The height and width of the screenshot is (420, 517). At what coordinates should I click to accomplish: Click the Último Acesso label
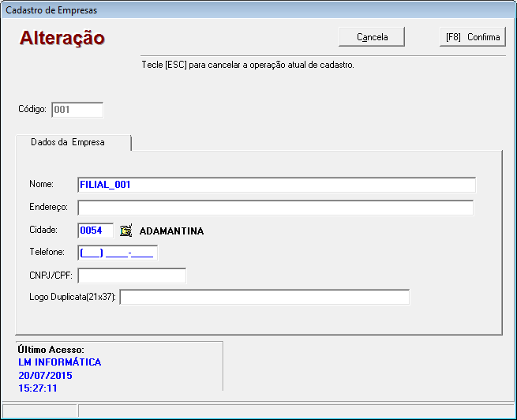coord(51,349)
